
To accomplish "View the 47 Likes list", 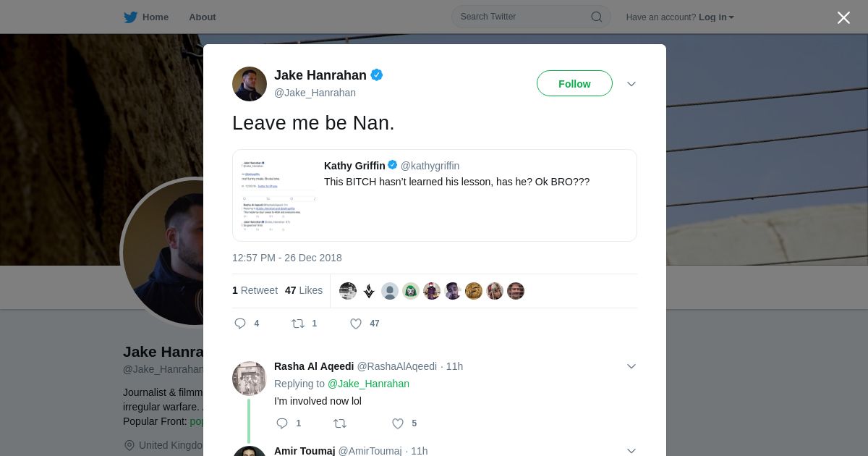I will click(x=304, y=290).
